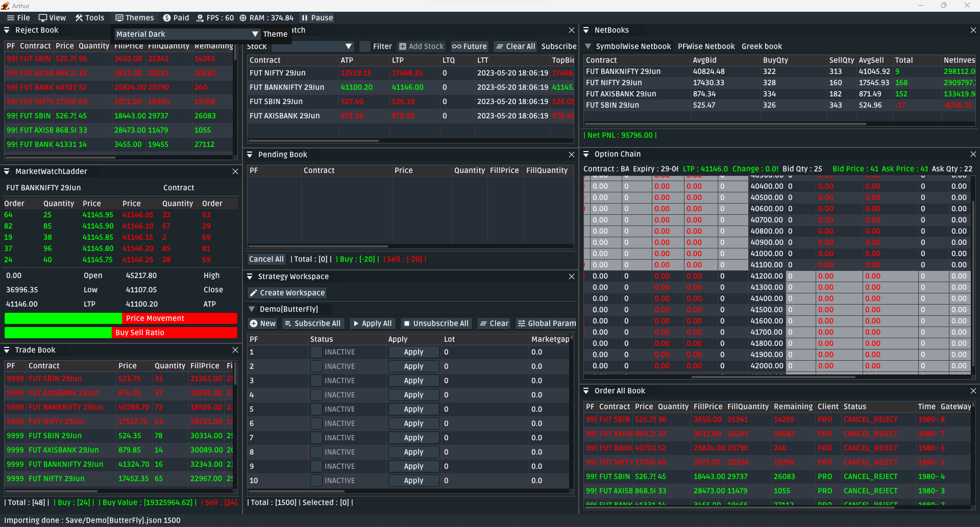Enable status checkbox for strategy row 2
980x527 pixels.
316,366
